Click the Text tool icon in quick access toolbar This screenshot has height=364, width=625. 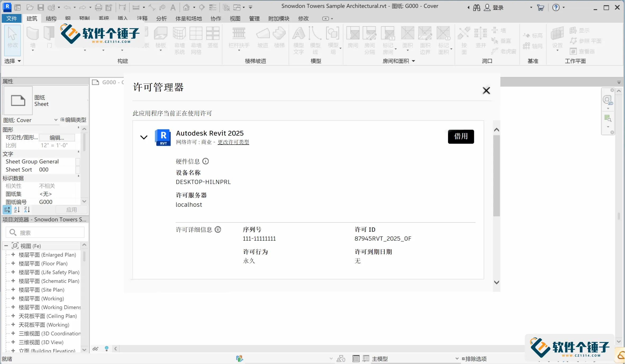pos(173,7)
